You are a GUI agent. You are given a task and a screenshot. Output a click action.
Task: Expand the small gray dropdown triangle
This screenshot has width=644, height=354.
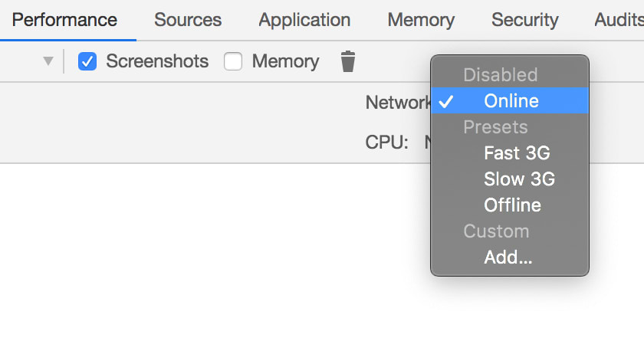click(x=48, y=61)
